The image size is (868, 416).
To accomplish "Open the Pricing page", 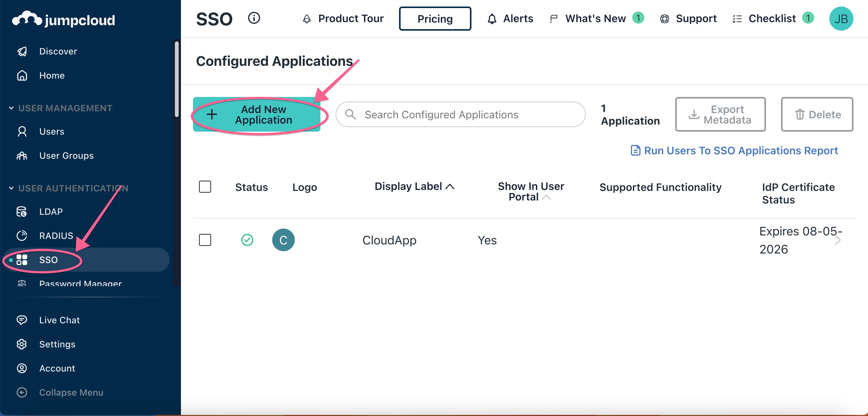I will tap(435, 19).
